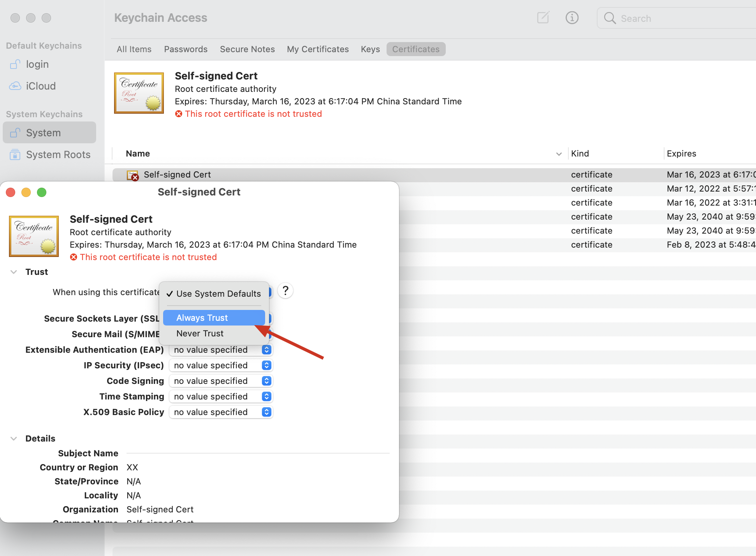Switch to the Passwords tab
This screenshot has height=556, width=756.
[186, 49]
